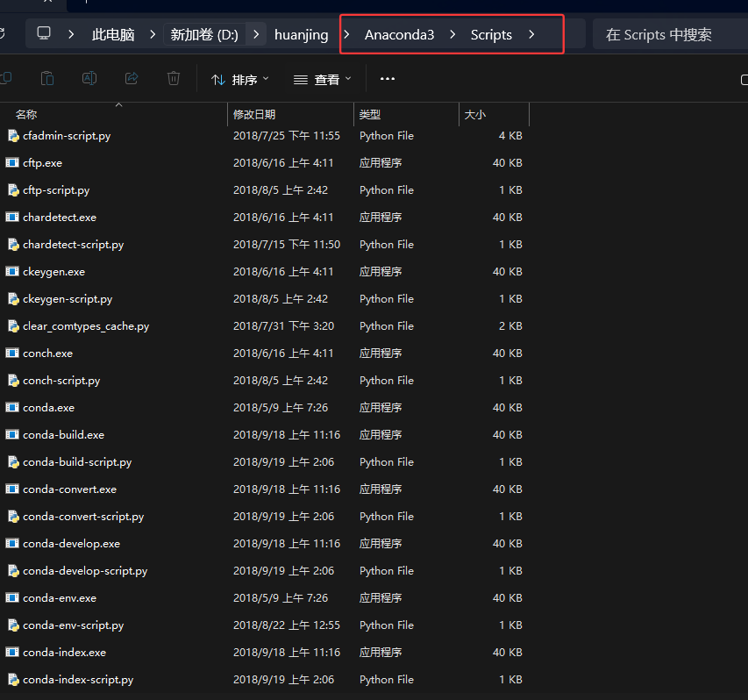Go to Anaconda3 folder in breadcrumb
The width and height of the screenshot is (748, 700).
[x=399, y=34]
